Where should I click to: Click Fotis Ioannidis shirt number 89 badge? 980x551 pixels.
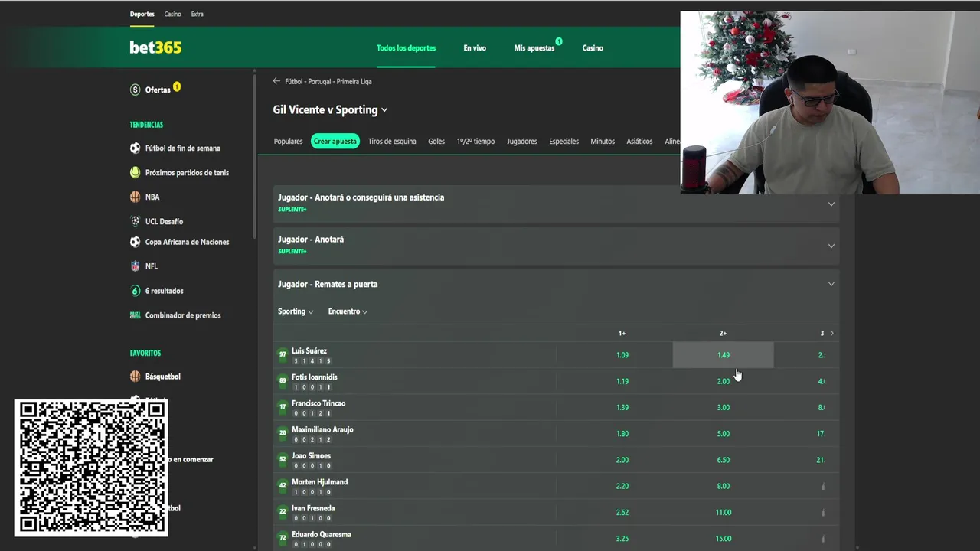[x=283, y=380]
